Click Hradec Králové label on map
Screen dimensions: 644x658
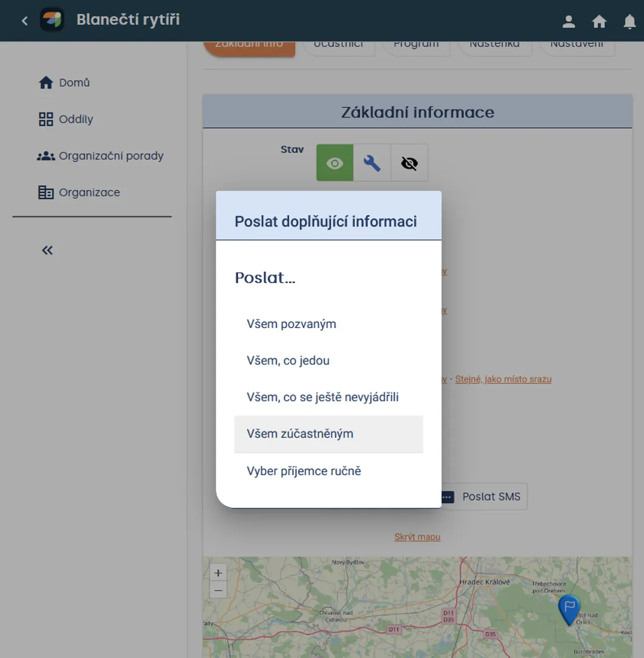[x=485, y=582]
